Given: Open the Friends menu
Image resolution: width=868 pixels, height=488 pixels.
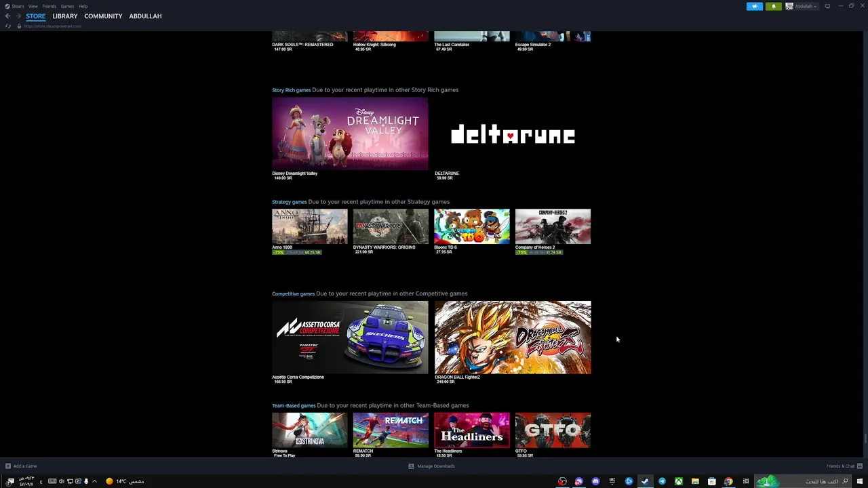Looking at the screenshot, I should coord(49,6).
